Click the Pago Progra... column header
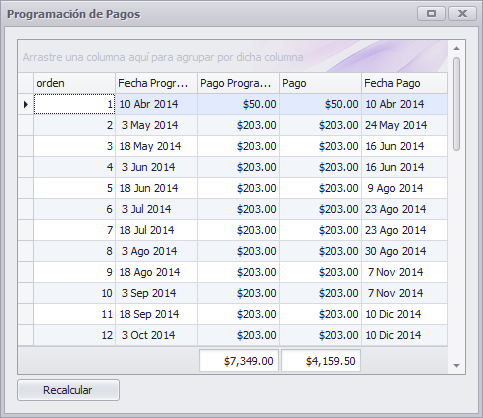 point(238,83)
